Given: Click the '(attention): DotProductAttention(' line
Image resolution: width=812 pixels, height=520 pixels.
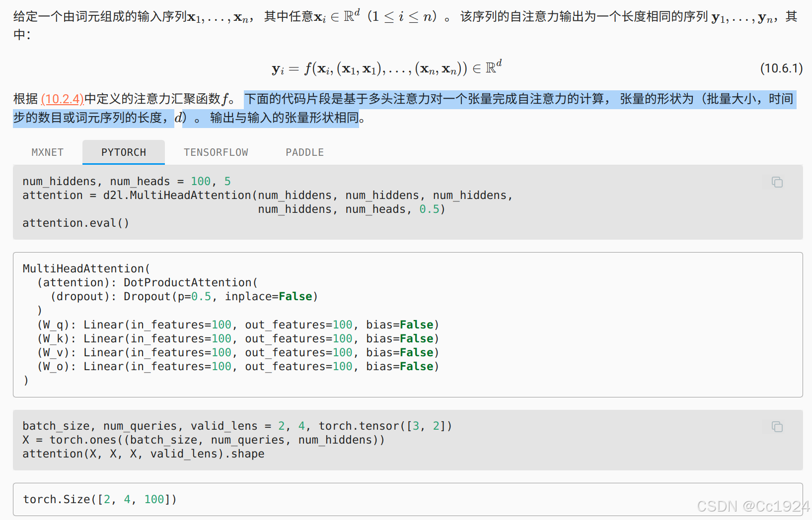Looking at the screenshot, I should 148,282.
